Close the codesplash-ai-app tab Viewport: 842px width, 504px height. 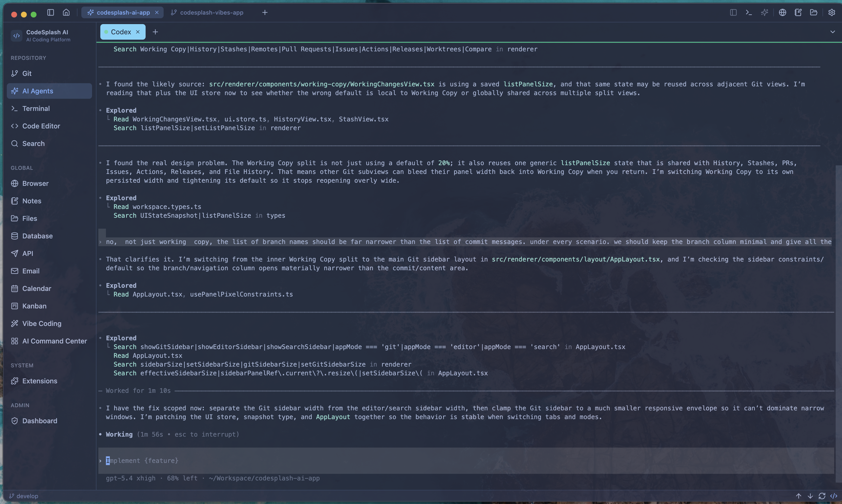point(157,13)
